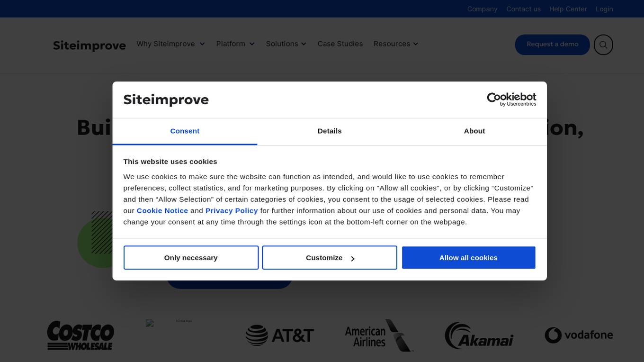Open the About tab
The width and height of the screenshot is (644, 362).
(x=474, y=131)
